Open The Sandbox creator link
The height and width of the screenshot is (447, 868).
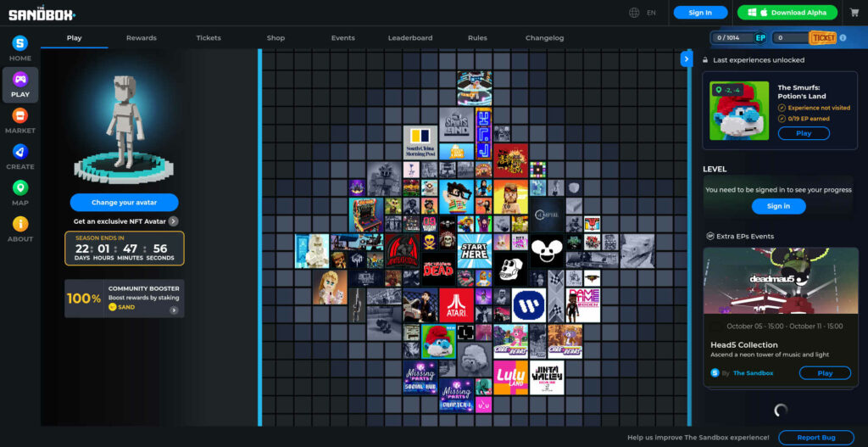(753, 372)
